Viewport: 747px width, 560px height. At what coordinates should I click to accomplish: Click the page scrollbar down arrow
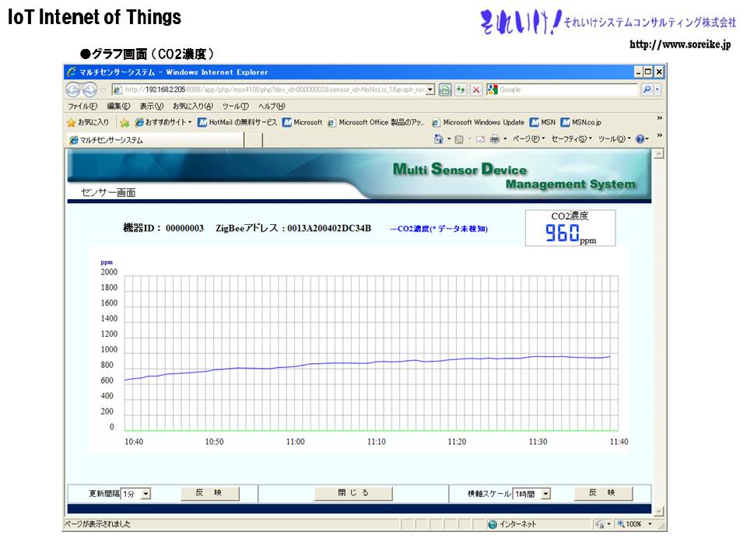[659, 512]
